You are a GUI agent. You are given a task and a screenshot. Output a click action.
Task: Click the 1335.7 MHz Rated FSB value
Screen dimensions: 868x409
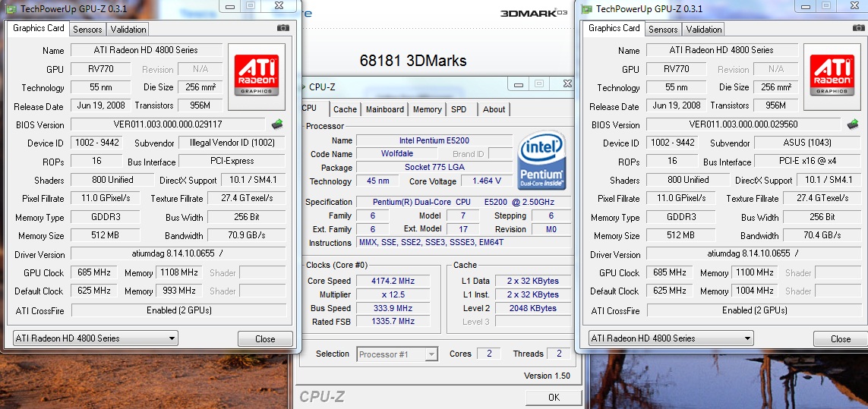393,322
